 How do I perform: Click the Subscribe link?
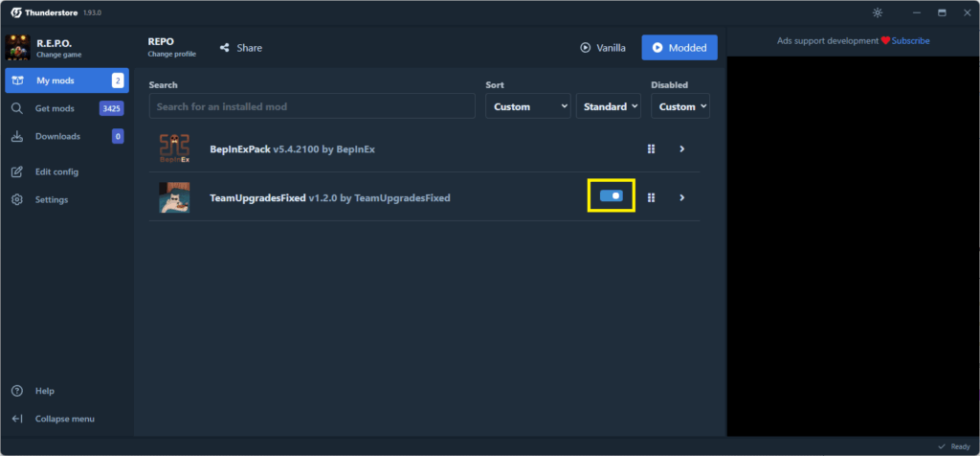(911, 40)
